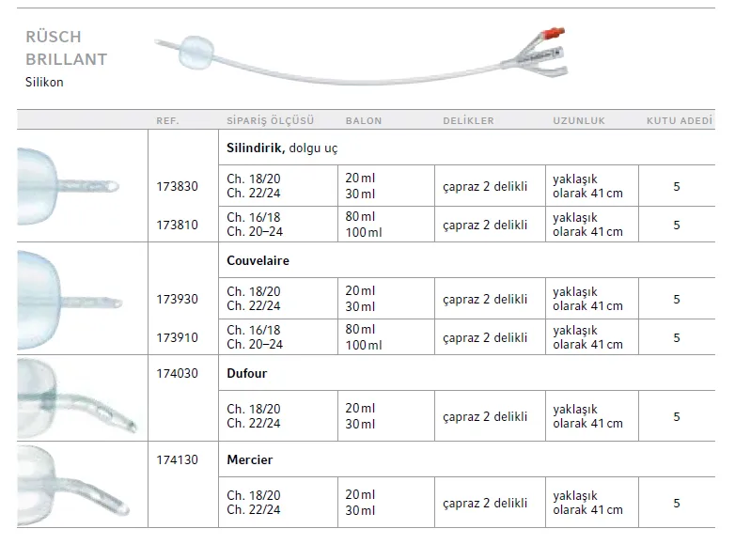Select the REF. column header
This screenshot has width=735, height=560.
(168, 121)
